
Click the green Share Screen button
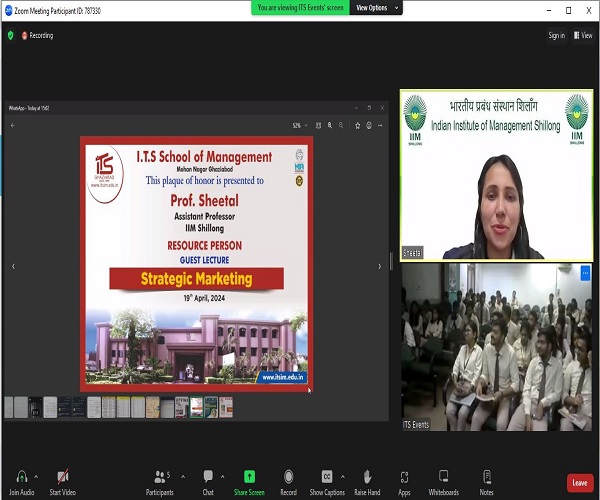pyautogui.click(x=249, y=482)
